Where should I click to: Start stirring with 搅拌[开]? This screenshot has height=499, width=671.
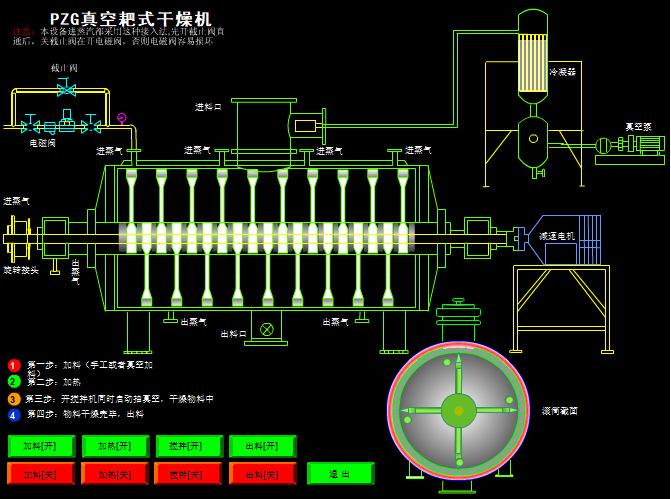(189, 446)
